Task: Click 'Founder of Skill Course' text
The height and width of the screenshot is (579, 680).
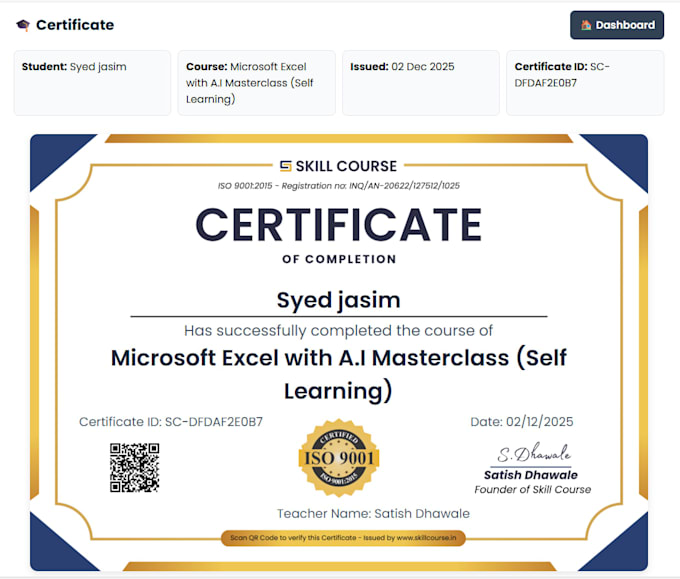Action: [533, 490]
